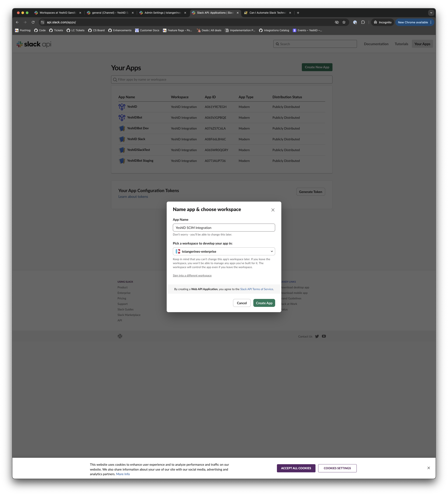
Task: Click New Chrome available update button
Action: click(414, 22)
